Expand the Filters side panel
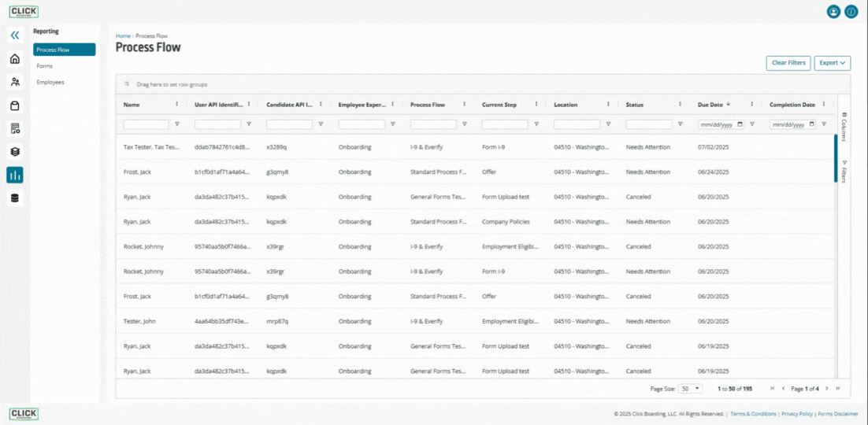 point(844,172)
